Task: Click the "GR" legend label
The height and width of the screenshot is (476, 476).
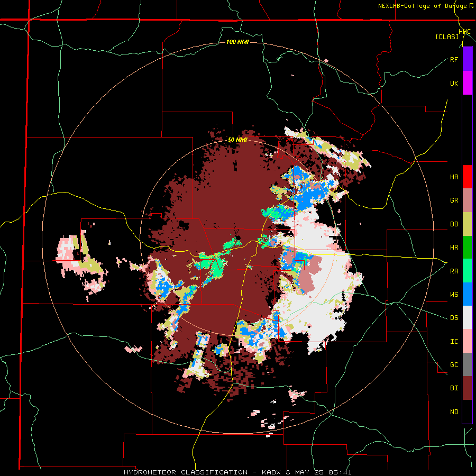Action: (454, 200)
